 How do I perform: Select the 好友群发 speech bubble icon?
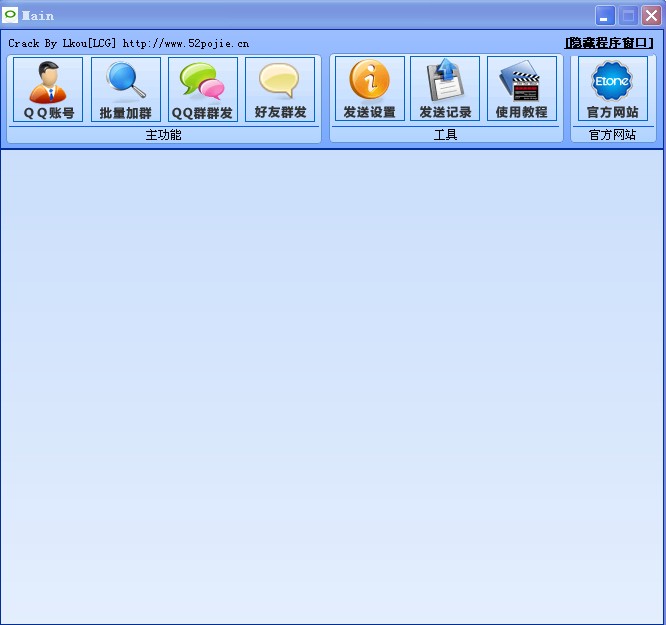[280, 90]
